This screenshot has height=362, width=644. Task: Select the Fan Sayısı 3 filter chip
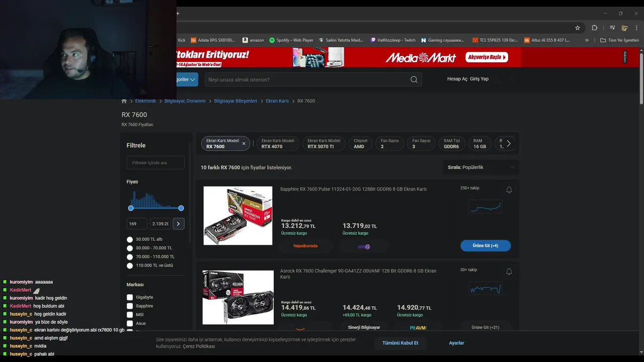coord(421,143)
